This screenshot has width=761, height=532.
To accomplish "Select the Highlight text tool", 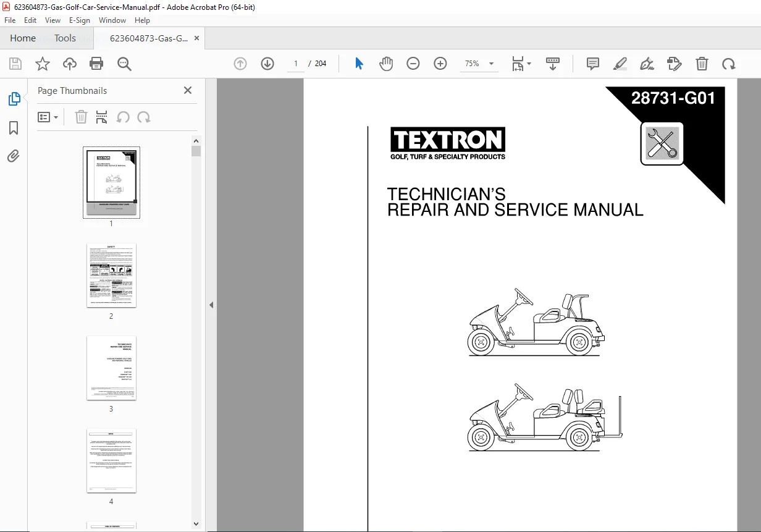I will point(620,64).
